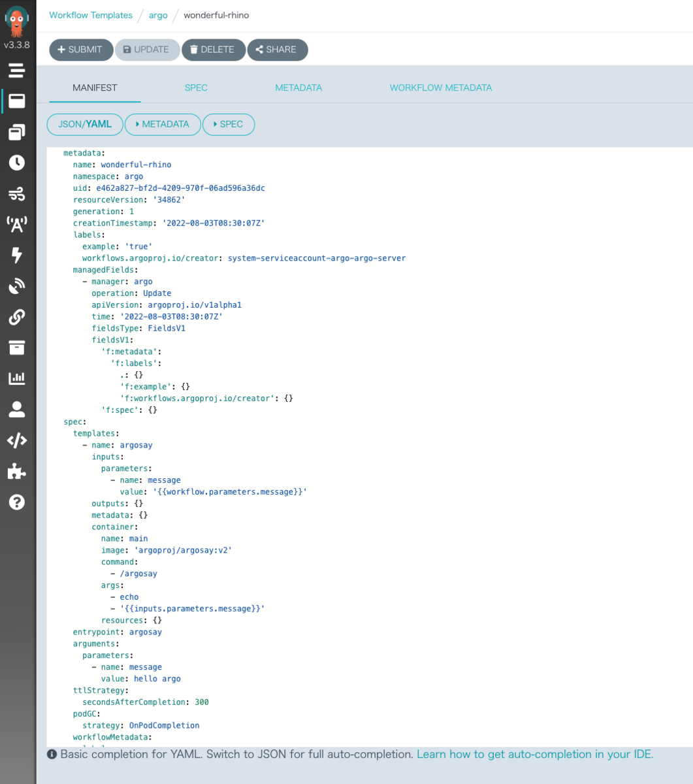This screenshot has width=693, height=784.
Task: Click the '- echo' args line
Action: coord(125,597)
